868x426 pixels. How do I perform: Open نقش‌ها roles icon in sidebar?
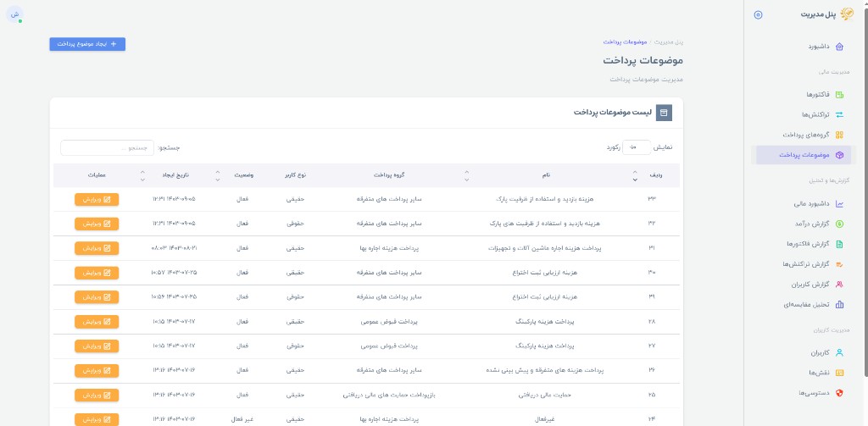(x=839, y=373)
